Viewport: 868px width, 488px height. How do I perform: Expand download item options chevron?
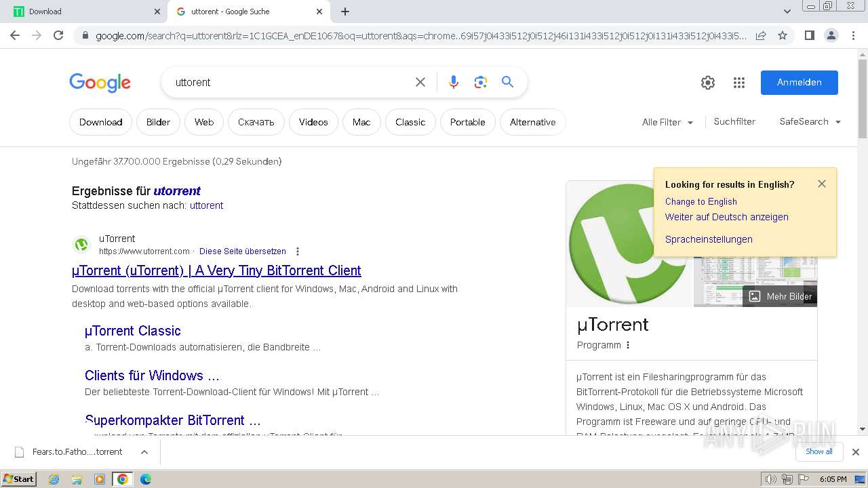click(144, 452)
